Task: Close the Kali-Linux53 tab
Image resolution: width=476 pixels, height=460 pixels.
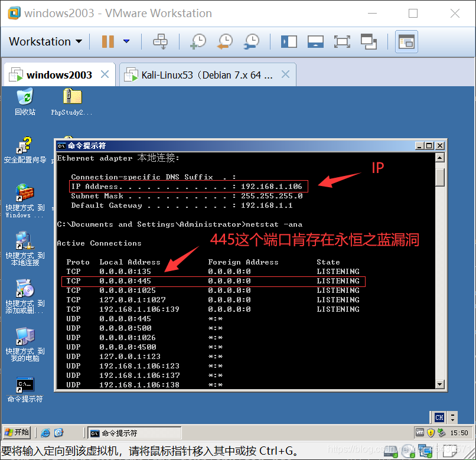Action: 285,74
